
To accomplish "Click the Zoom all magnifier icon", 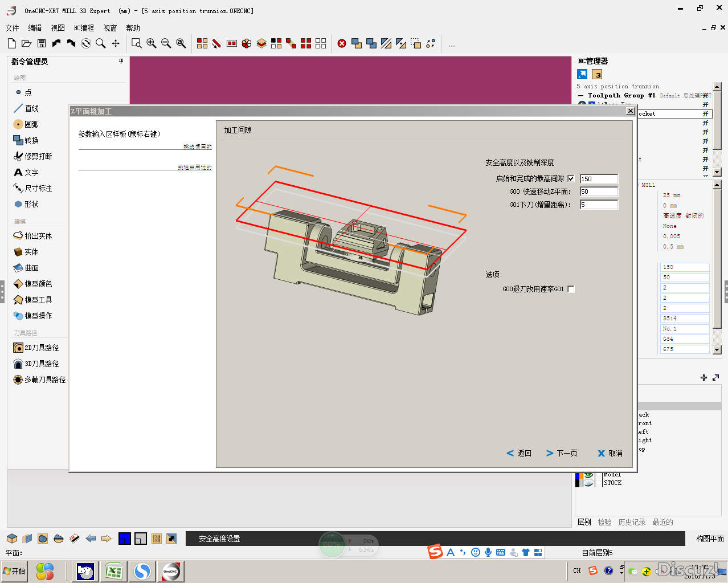I will coord(181,43).
